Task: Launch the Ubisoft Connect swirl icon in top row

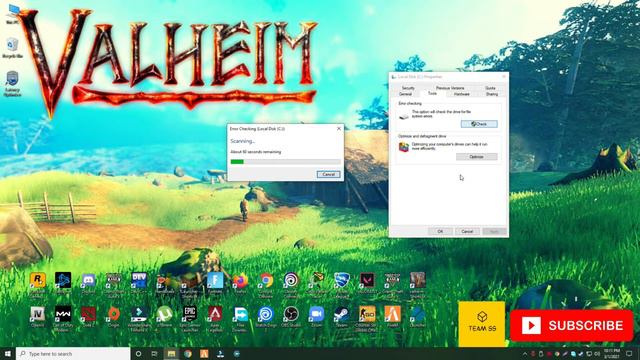Action: point(291,284)
